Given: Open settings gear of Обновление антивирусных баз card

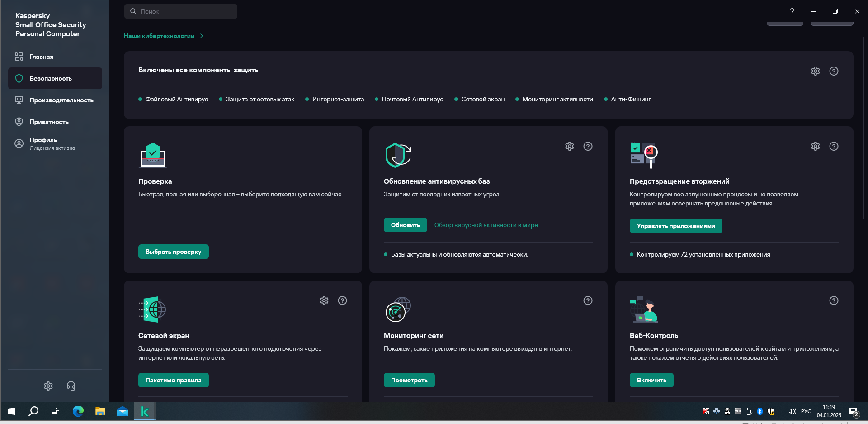Looking at the screenshot, I should click(x=569, y=146).
